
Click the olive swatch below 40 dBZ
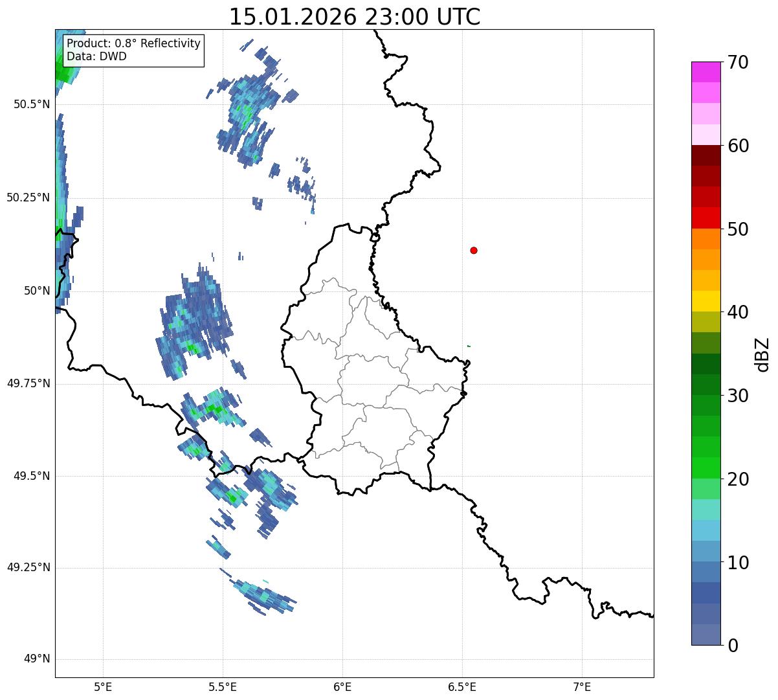706,322
